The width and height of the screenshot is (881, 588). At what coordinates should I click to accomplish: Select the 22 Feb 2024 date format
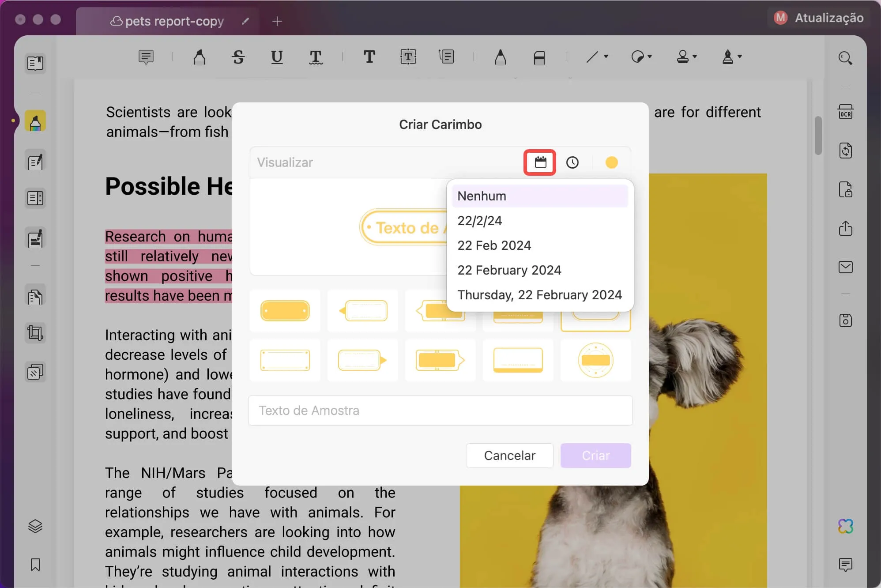494,245
